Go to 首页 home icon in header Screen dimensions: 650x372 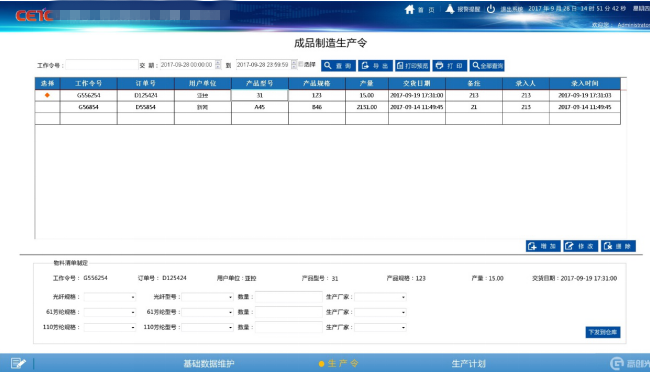pos(410,9)
